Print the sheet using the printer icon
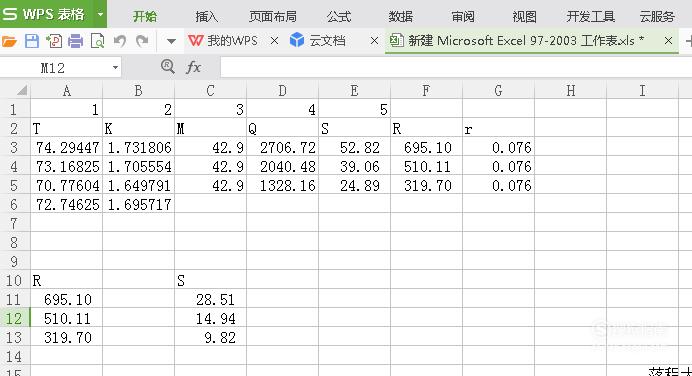This screenshot has width=692, height=376. [75, 41]
